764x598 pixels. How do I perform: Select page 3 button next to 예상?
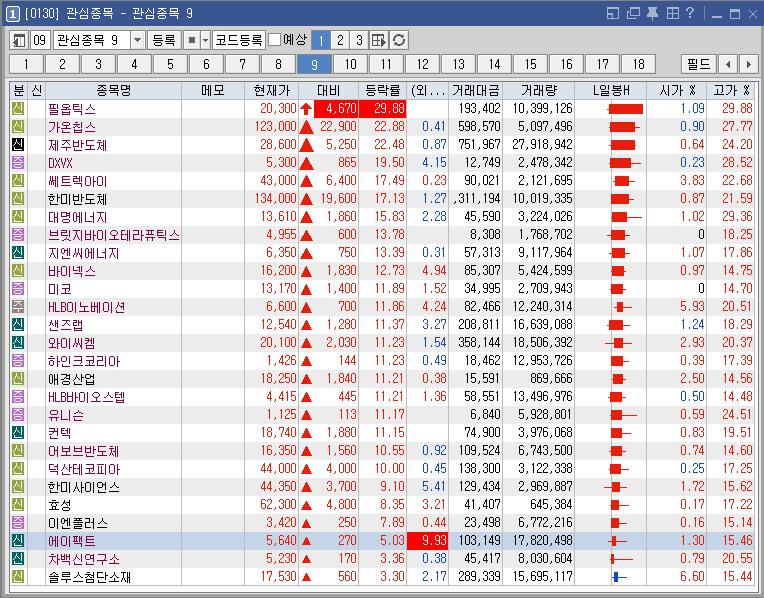359,40
